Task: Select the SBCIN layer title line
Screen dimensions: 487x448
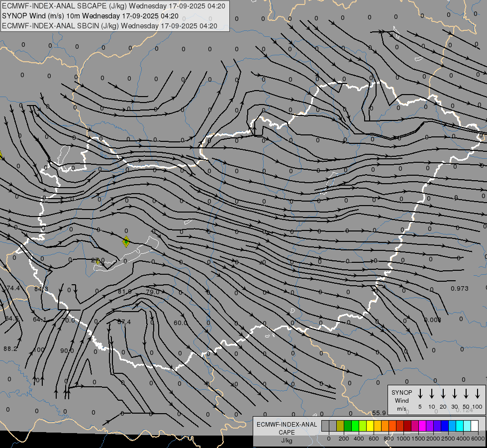Action: [110, 25]
